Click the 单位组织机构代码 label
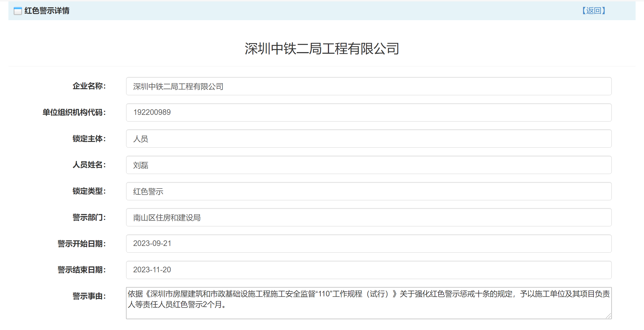Image resolution: width=644 pixels, height=330 pixels. click(x=74, y=112)
